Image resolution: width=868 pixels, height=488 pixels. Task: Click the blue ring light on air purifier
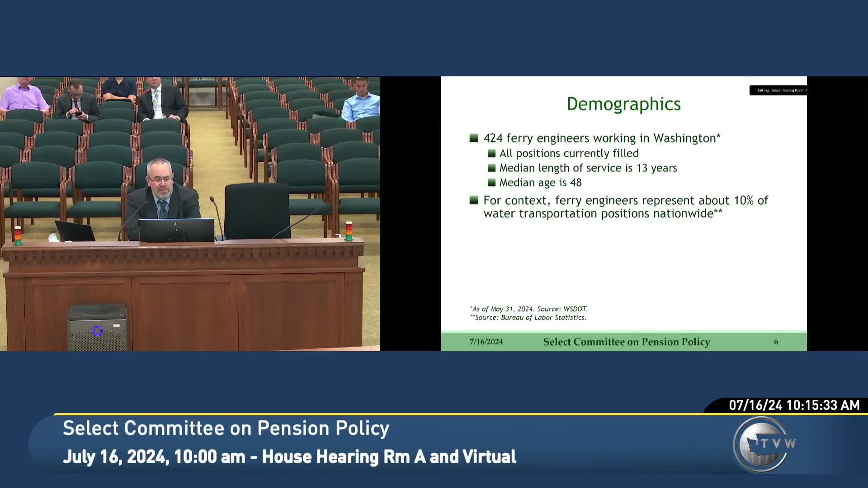(98, 331)
